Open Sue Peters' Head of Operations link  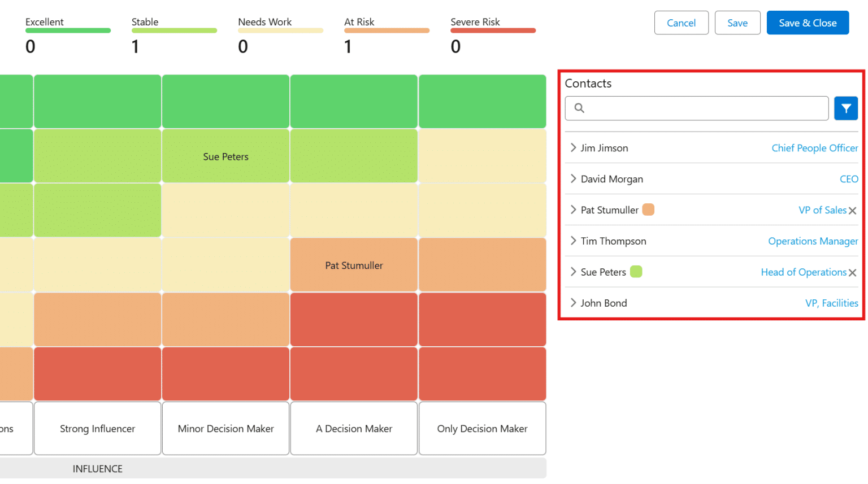[803, 272]
